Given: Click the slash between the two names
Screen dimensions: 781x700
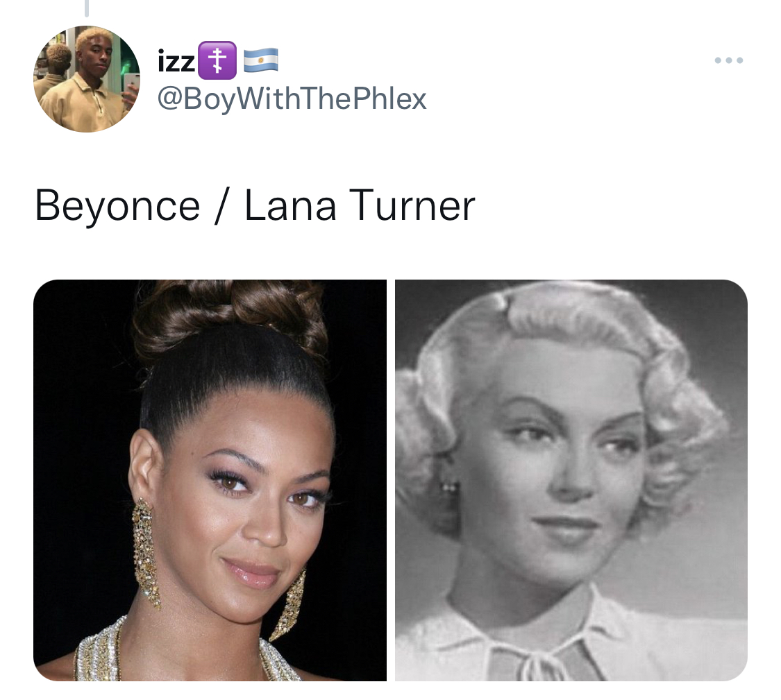Looking at the screenshot, I should tap(219, 206).
